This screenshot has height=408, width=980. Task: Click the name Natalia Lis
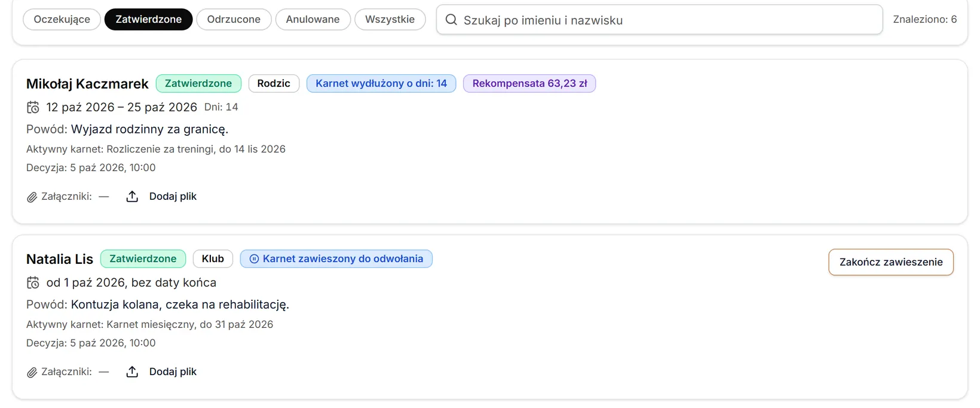60,259
